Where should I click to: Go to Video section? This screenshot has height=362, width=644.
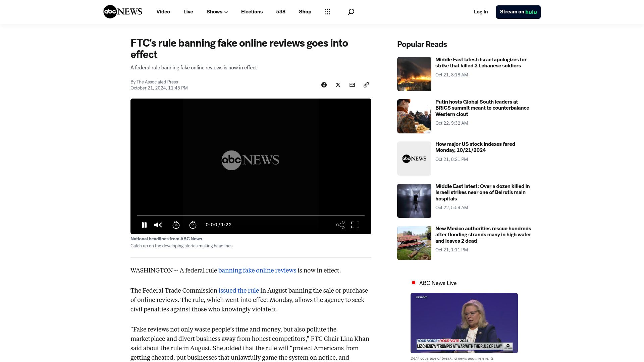pyautogui.click(x=163, y=12)
